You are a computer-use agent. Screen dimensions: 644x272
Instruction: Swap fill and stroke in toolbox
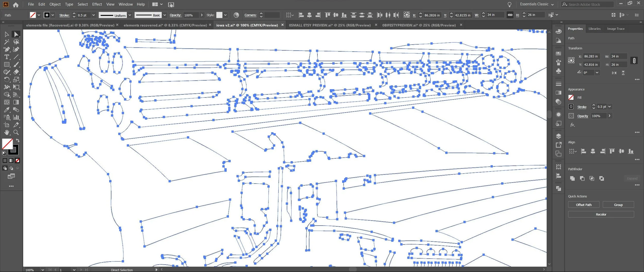click(18, 141)
